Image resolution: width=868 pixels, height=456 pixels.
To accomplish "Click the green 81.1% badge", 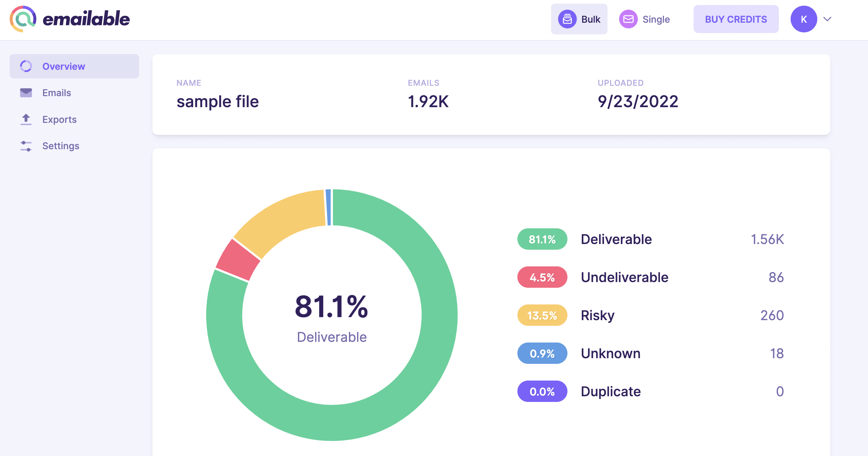I will [542, 239].
